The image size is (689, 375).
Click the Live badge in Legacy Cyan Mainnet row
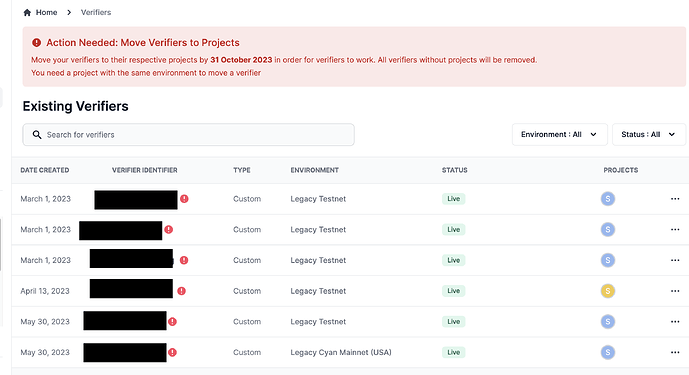point(453,353)
